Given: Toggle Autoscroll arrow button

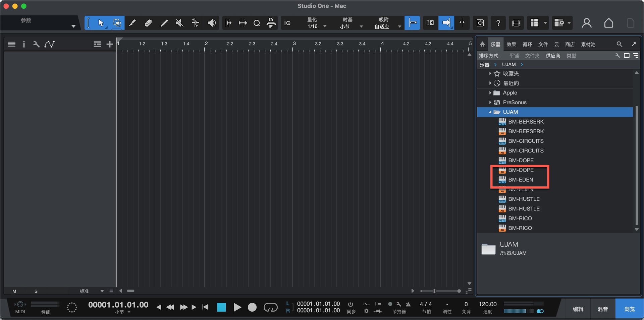Looking at the screenshot, I should click(446, 23).
